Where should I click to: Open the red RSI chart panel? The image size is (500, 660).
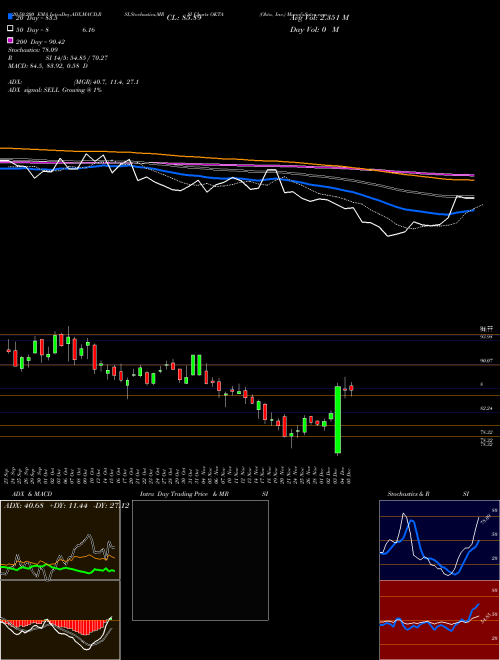[x=439, y=620]
